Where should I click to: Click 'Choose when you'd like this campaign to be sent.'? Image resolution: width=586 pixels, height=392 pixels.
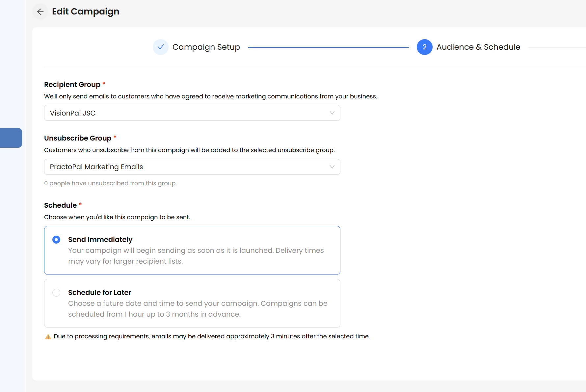click(117, 217)
